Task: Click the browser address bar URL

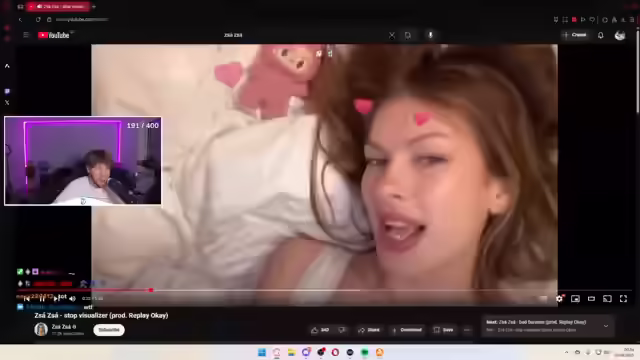Action: (x=82, y=20)
